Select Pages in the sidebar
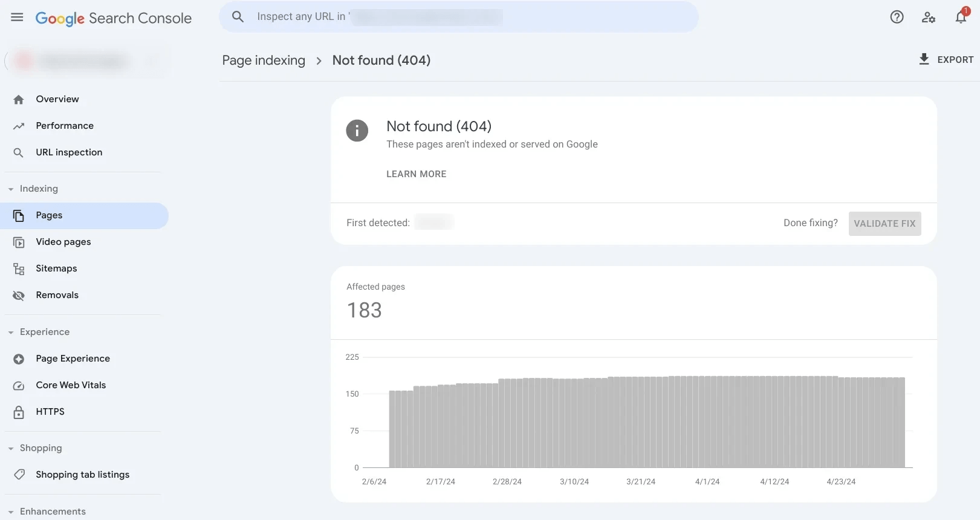 85,215
